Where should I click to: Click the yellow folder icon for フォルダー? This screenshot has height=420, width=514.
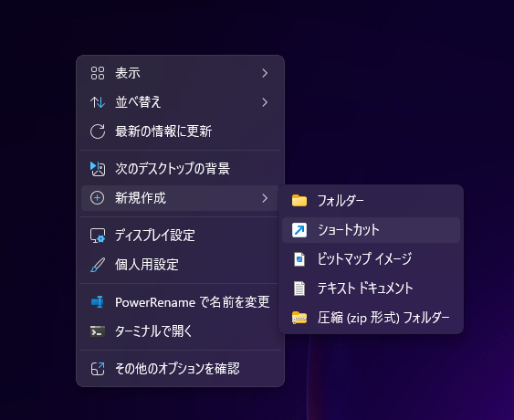299,201
